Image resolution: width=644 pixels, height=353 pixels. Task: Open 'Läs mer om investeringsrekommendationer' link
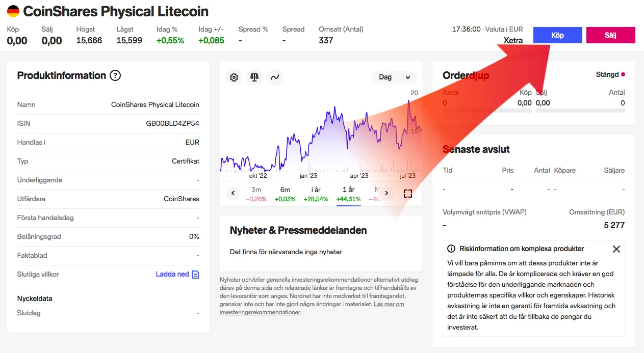tap(312, 308)
